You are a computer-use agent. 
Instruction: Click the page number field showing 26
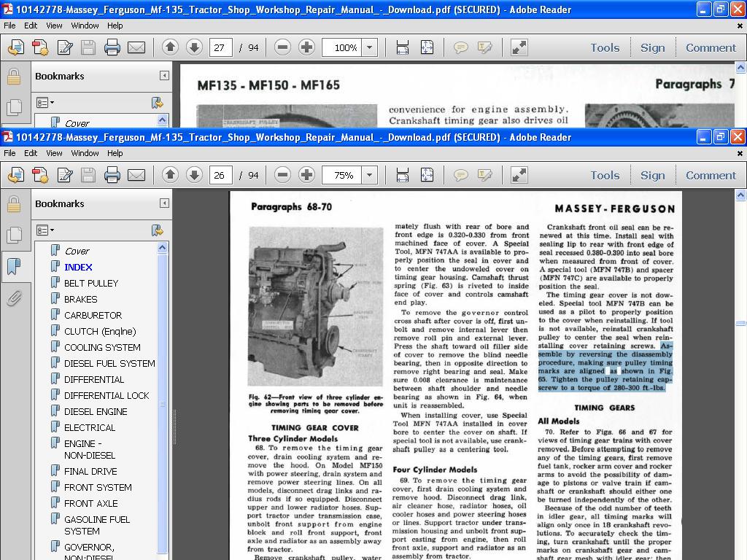pos(220,175)
